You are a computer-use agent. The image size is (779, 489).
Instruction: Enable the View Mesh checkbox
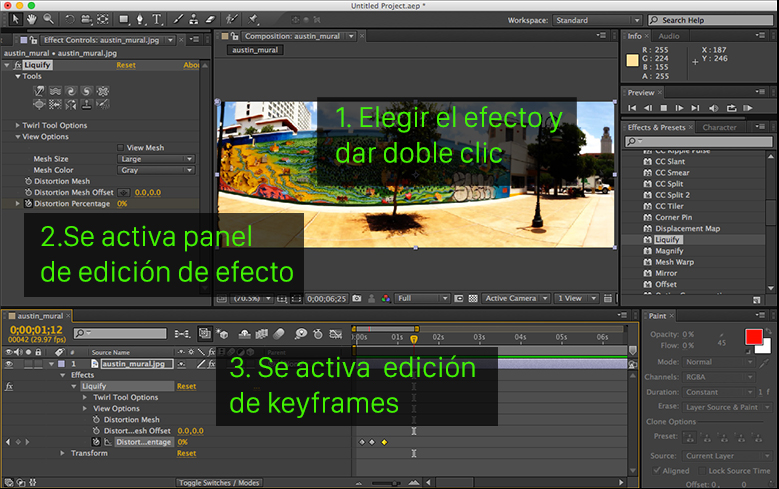120,148
